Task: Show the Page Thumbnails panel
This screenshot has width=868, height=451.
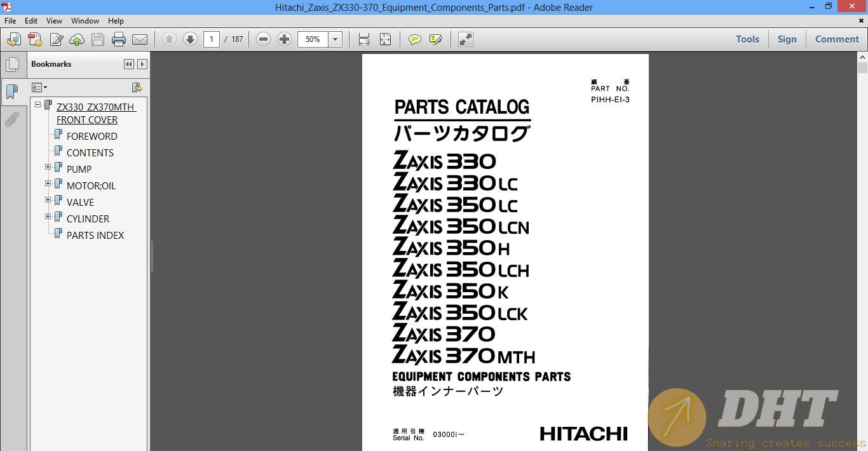Action: 12,65
